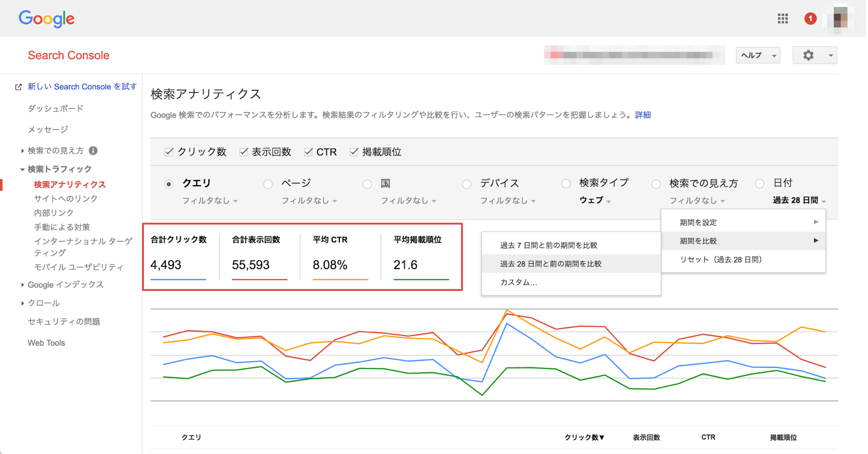The height and width of the screenshot is (454, 868).
Task: Open the 過去 28 日間 date dropdown
Action: point(799,200)
